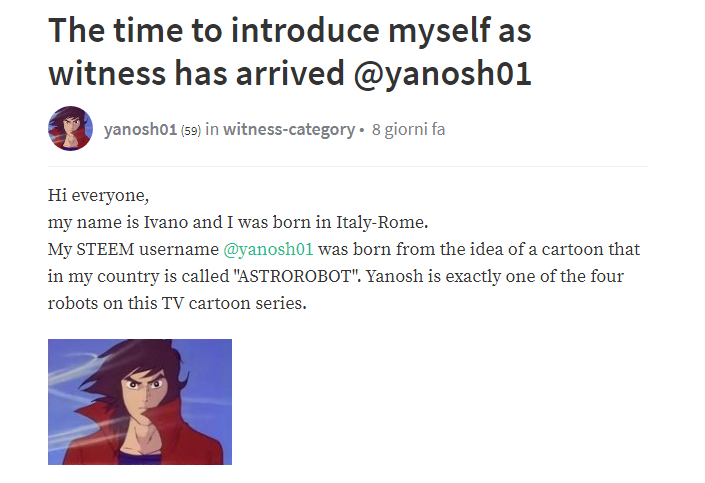Follow the green @yanosh01 mention link
This screenshot has height=483, width=705.
click(267, 249)
